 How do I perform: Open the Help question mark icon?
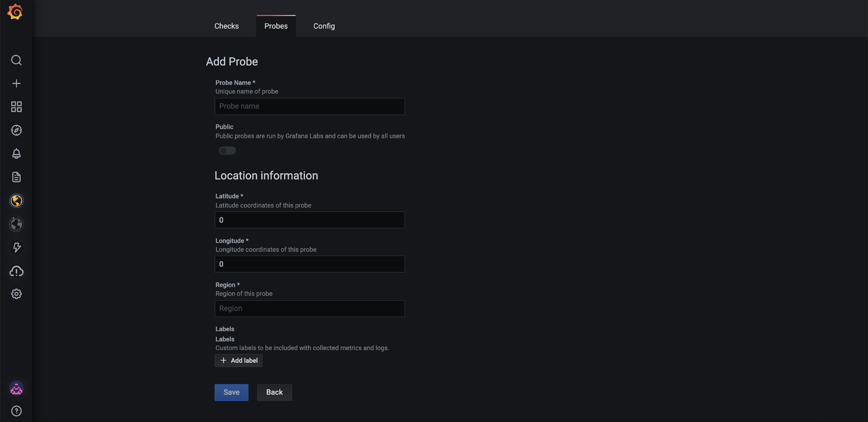(x=17, y=411)
